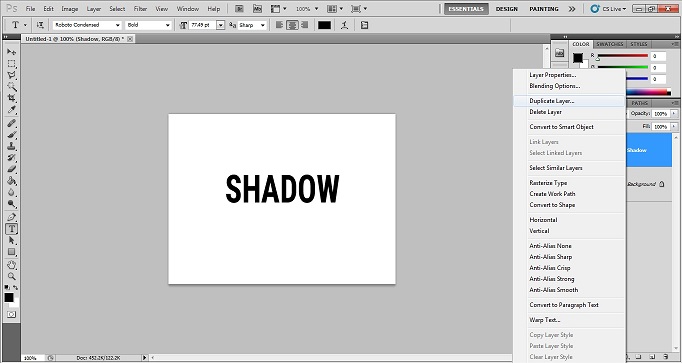The image size is (682, 363).
Task: Reset to default foreground and background colors
Action: [7, 288]
